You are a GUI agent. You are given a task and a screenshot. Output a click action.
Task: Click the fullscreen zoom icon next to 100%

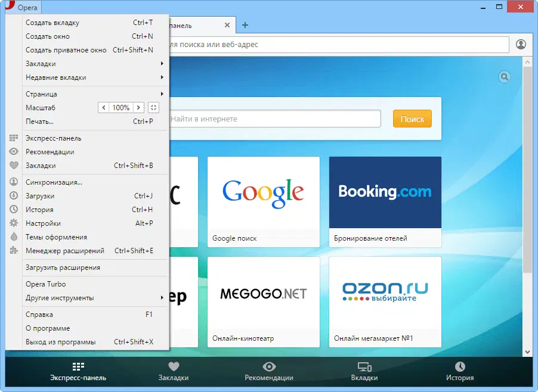(153, 108)
